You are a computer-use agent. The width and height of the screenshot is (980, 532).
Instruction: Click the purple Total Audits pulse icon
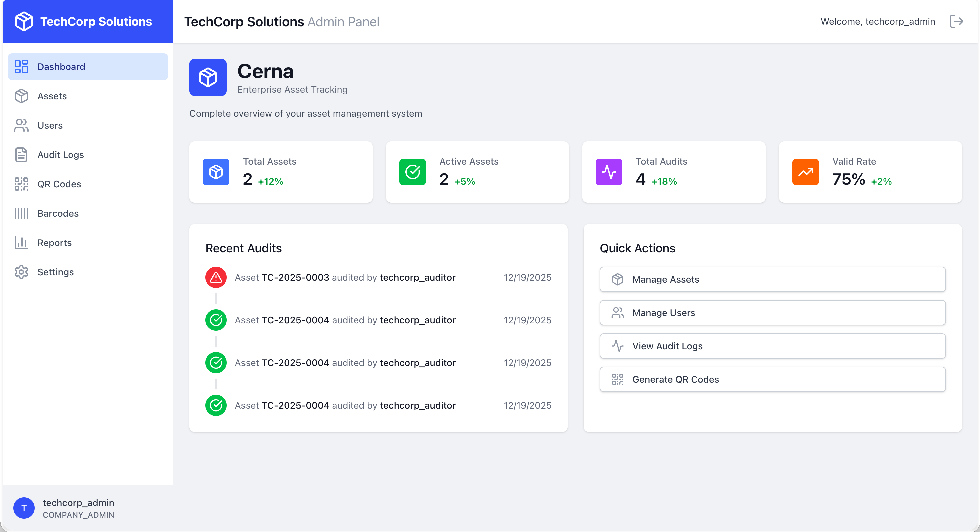tap(609, 172)
